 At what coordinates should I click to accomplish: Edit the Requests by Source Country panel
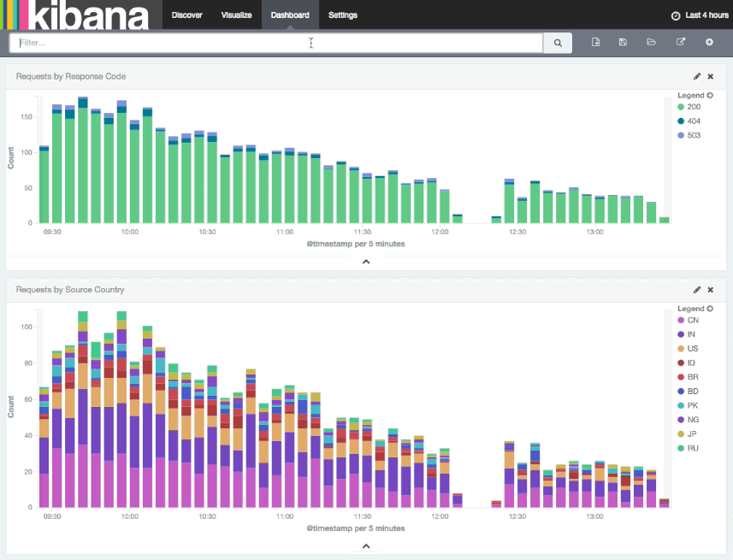(x=697, y=291)
